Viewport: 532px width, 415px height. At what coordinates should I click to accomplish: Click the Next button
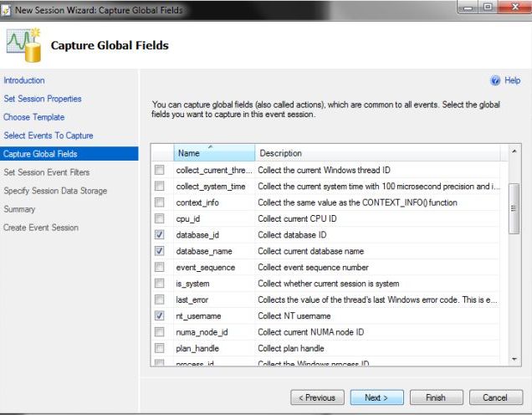point(377,397)
